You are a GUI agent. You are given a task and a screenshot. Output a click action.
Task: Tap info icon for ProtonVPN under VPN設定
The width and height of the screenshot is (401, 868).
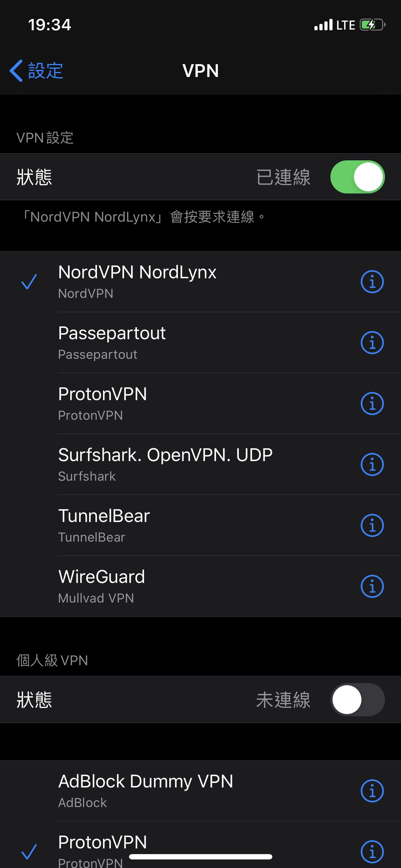(372, 404)
